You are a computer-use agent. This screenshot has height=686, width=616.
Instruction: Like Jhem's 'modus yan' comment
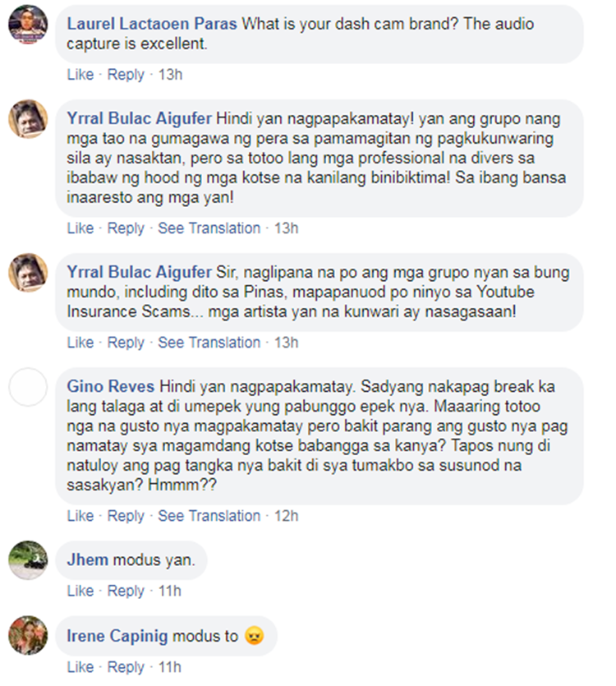click(x=80, y=591)
